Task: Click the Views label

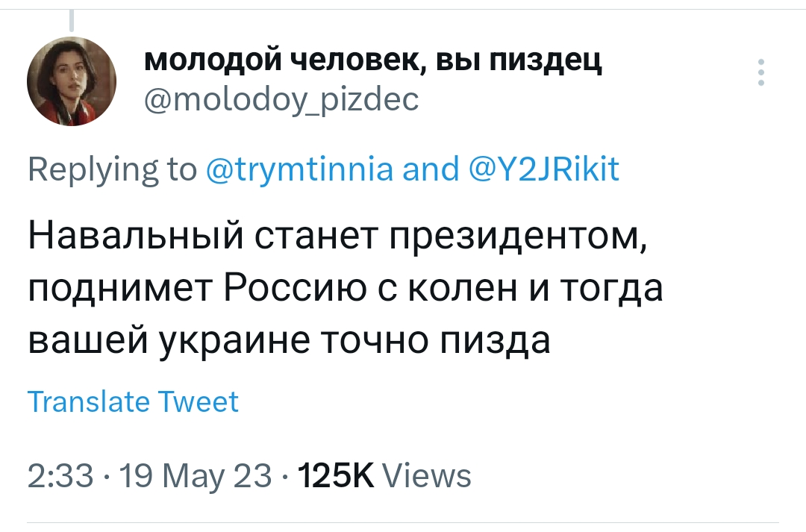Action: click(426, 475)
